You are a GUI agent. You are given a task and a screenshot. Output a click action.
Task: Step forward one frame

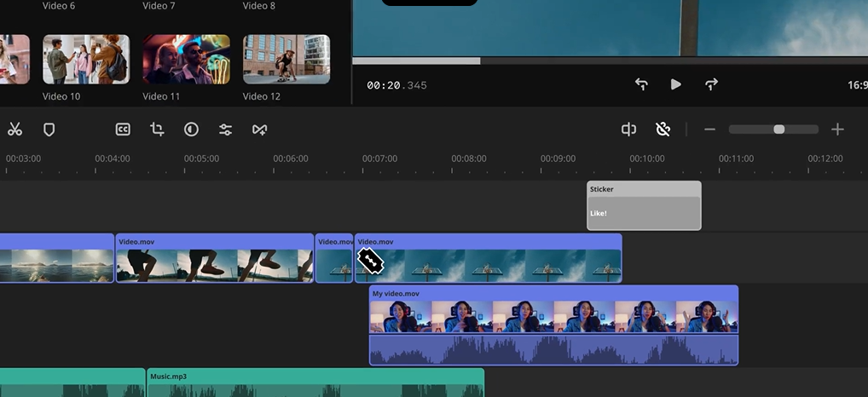coord(711,84)
